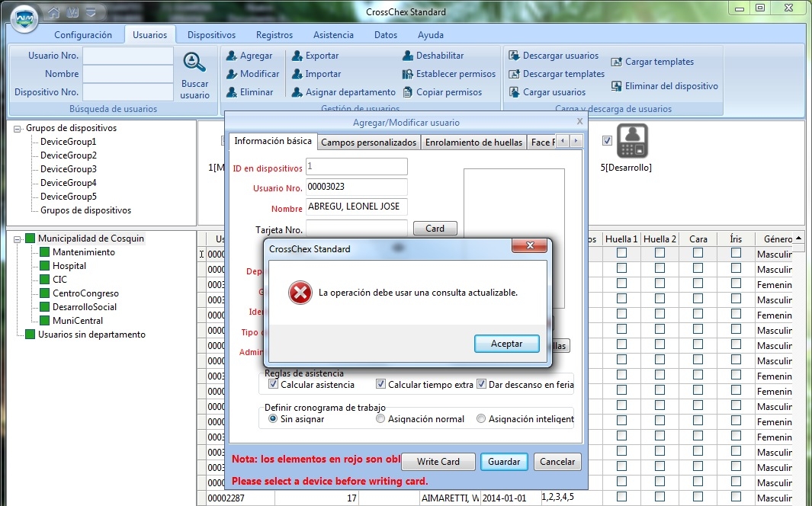The height and width of the screenshot is (506, 812).
Task: Click green square icon beside Hospital
Action: click(x=44, y=266)
